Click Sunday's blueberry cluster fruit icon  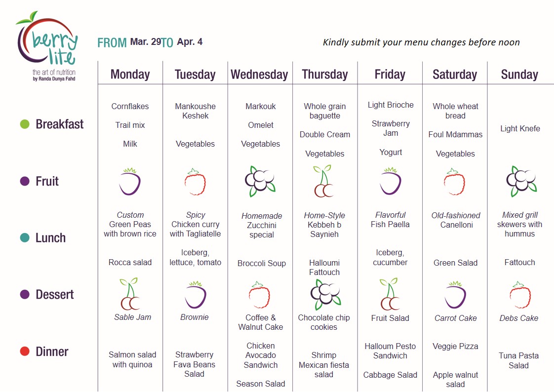pos(521,181)
